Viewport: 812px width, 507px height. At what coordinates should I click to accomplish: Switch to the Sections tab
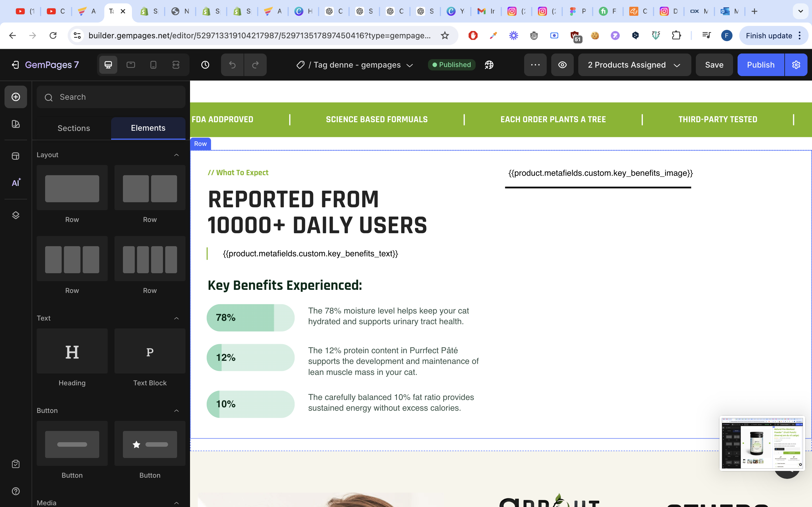click(74, 128)
